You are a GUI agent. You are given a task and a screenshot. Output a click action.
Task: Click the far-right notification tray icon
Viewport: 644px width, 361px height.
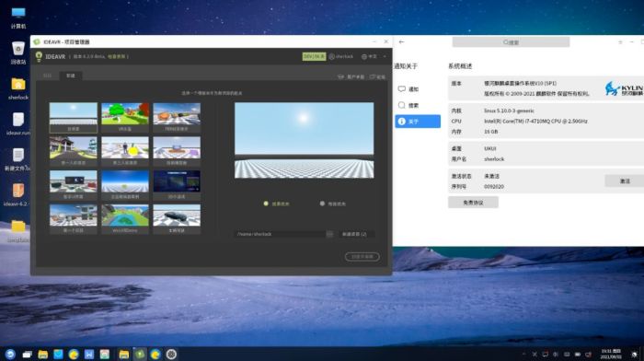point(635,354)
